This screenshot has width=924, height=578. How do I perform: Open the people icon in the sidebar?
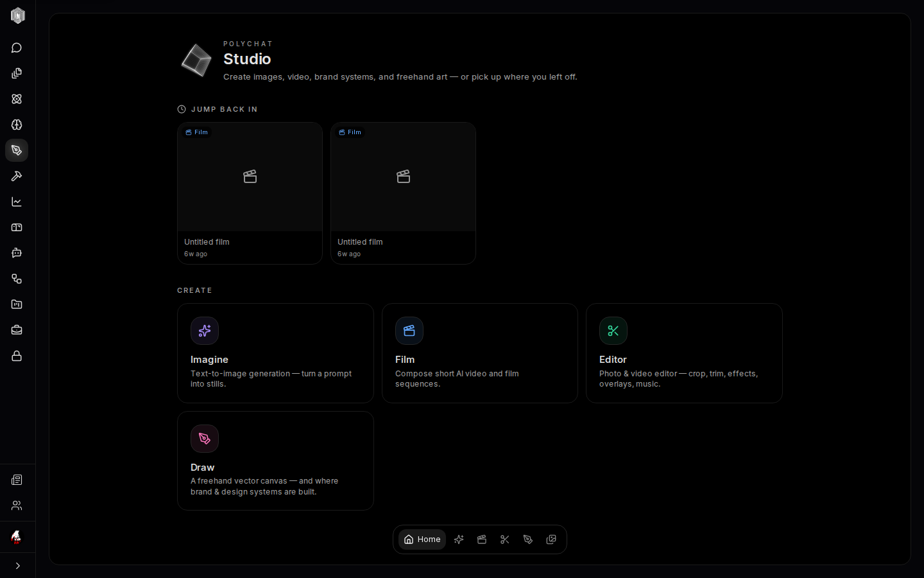(x=17, y=505)
